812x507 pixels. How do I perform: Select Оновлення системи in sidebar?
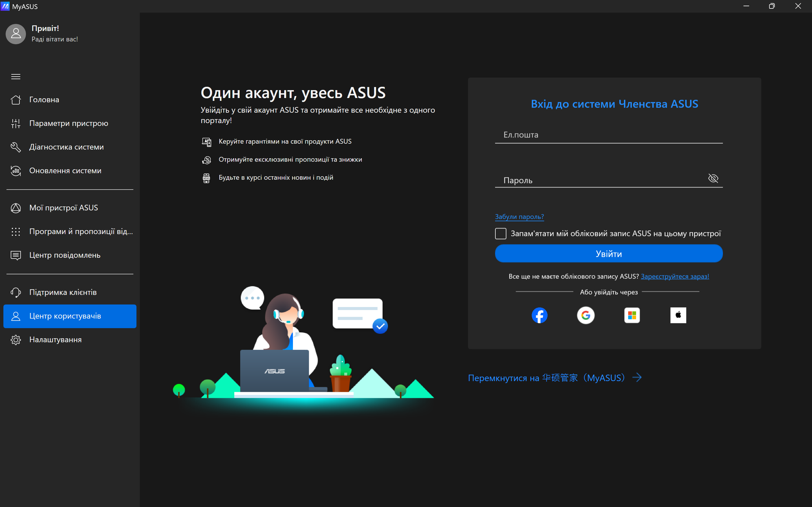(65, 171)
